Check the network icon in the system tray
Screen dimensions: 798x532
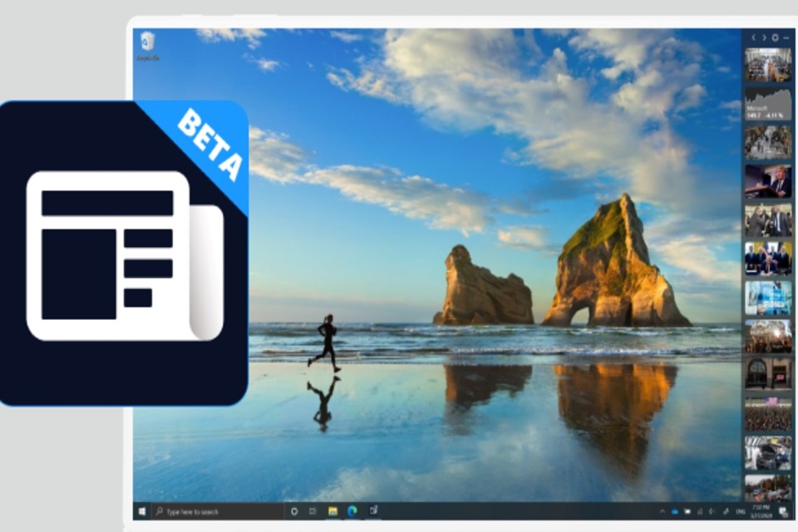pyautogui.click(x=700, y=511)
